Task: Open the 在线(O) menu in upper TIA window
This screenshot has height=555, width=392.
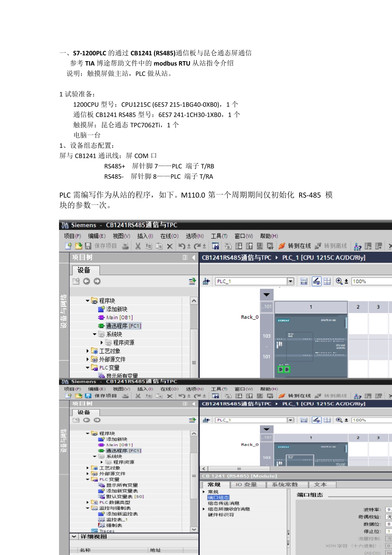Action: (169, 236)
